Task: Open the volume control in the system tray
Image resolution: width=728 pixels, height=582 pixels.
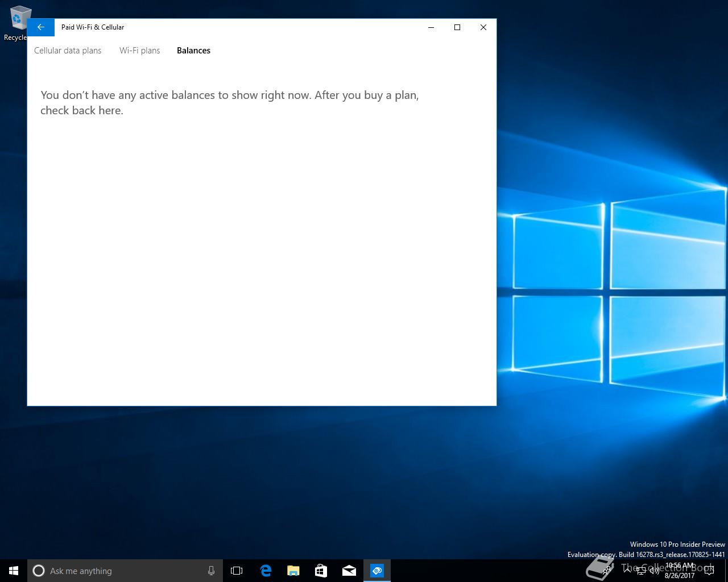Action: [655, 571]
